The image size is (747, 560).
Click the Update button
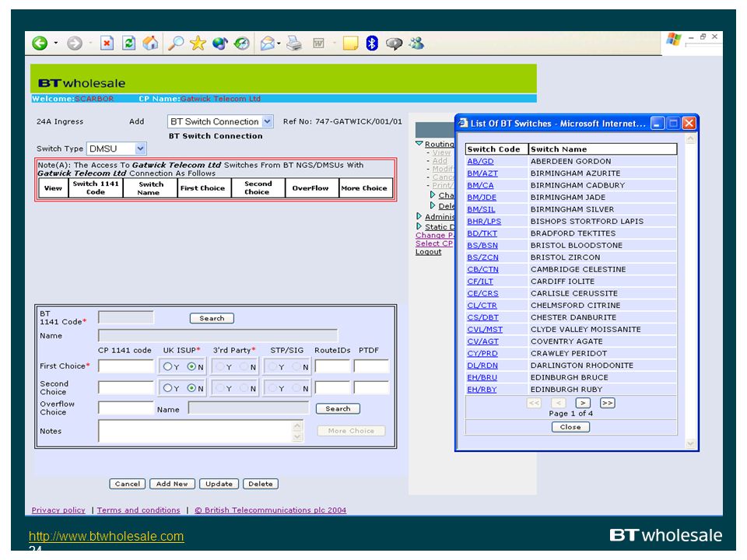(x=219, y=484)
